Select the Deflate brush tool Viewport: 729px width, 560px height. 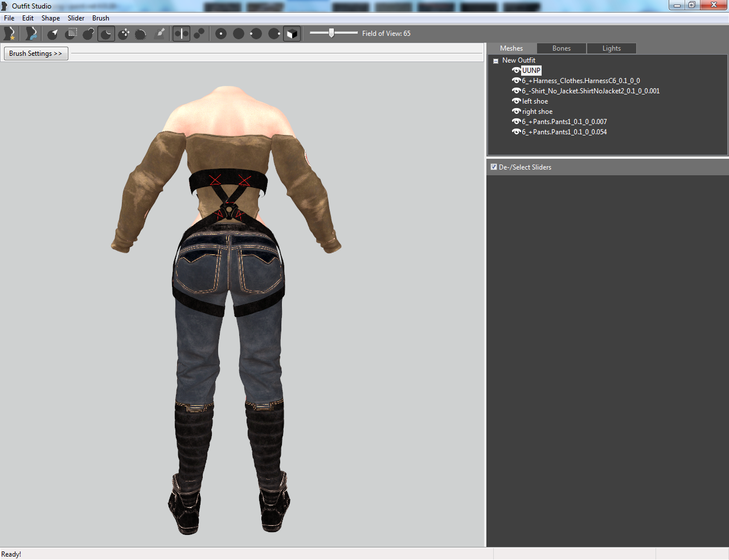coord(106,34)
